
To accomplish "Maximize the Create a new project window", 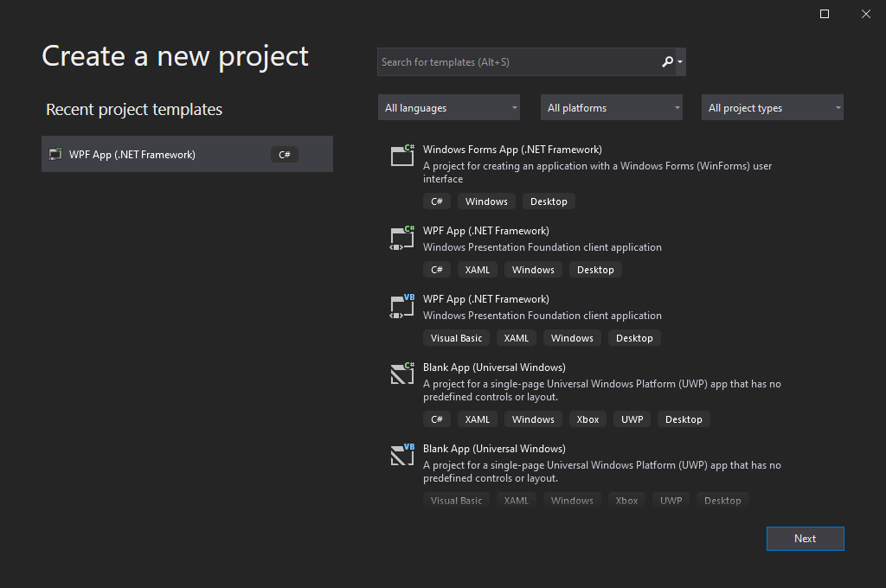I will 825,14.
